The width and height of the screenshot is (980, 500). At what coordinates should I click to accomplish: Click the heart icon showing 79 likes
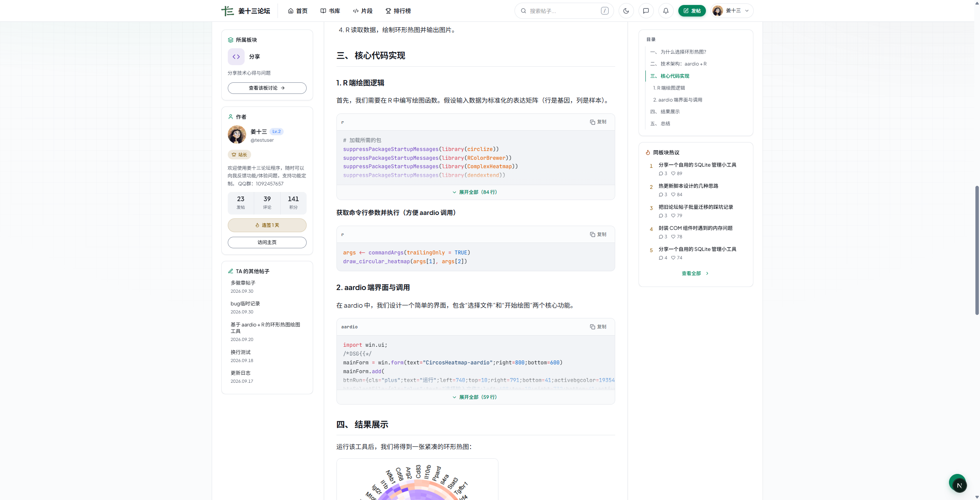(x=673, y=216)
